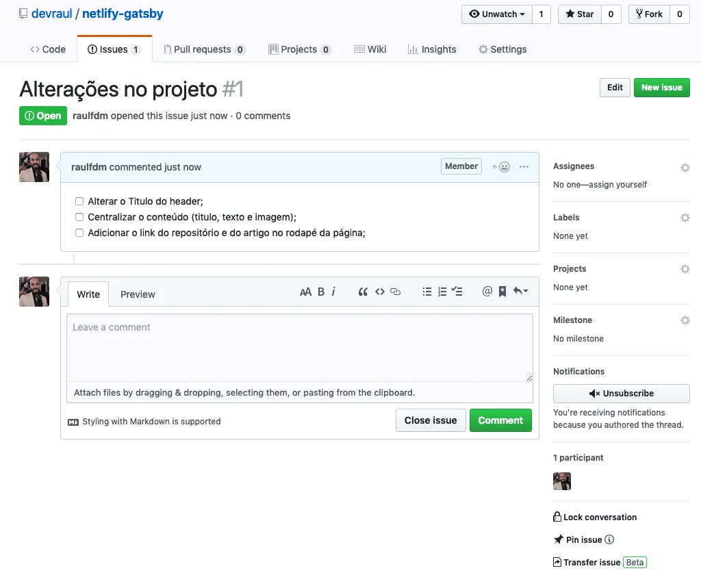The width and height of the screenshot is (701, 588).
Task: Check 'Centralizar o conteúdo' task
Action: click(x=79, y=217)
